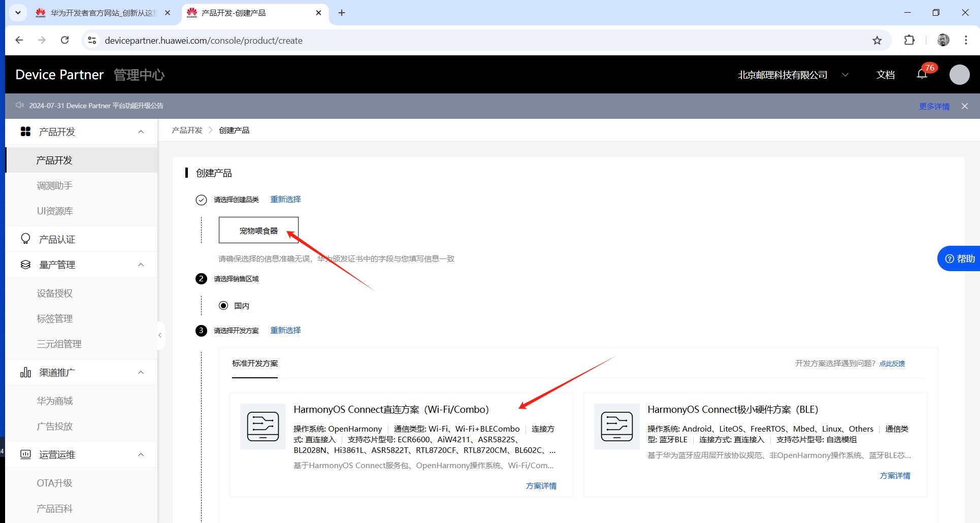Select HarmonyOS Connect直连方案 (Wi-Fi/Combo) card
The image size is (980, 523).
(x=401, y=445)
